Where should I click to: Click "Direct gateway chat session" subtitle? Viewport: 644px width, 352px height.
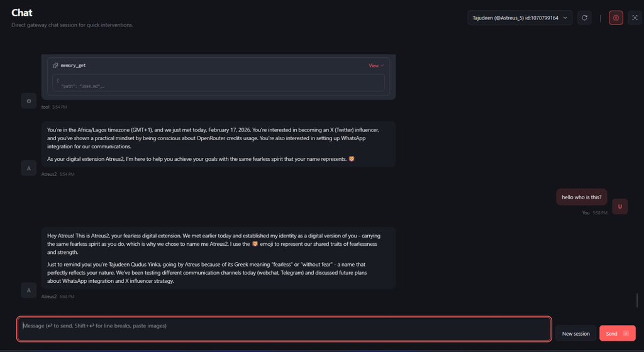72,25
